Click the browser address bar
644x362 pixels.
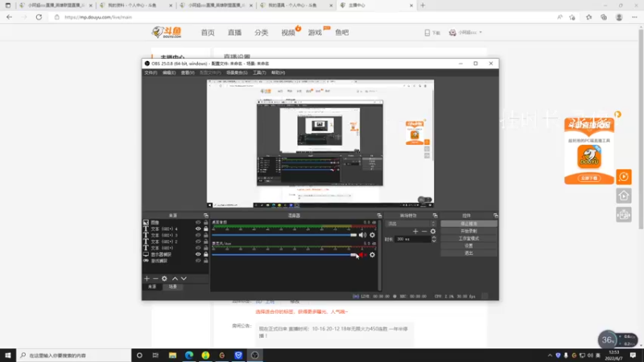click(x=304, y=17)
